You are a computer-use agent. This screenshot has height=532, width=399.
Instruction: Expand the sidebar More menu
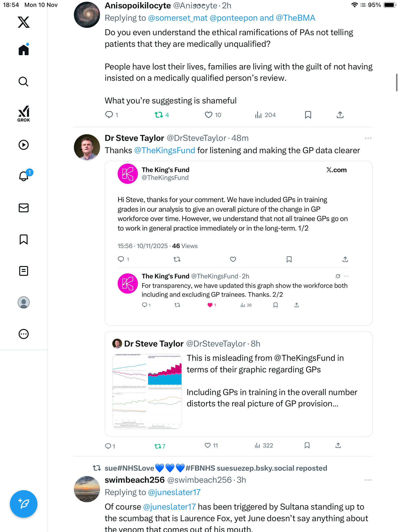tap(24, 334)
